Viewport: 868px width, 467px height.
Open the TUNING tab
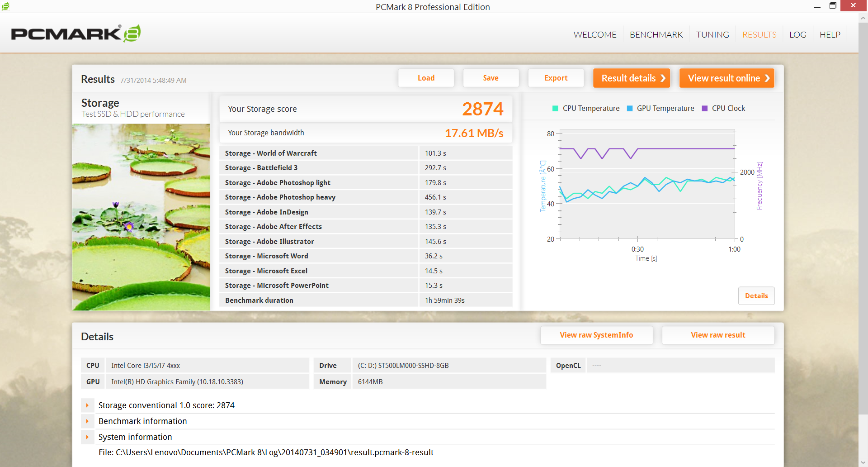[x=712, y=34]
